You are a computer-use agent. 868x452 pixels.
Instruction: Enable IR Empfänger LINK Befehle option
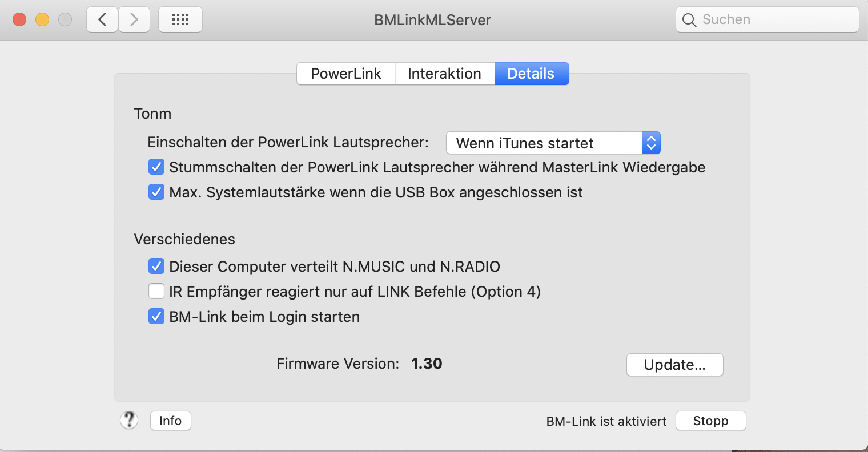tap(156, 292)
